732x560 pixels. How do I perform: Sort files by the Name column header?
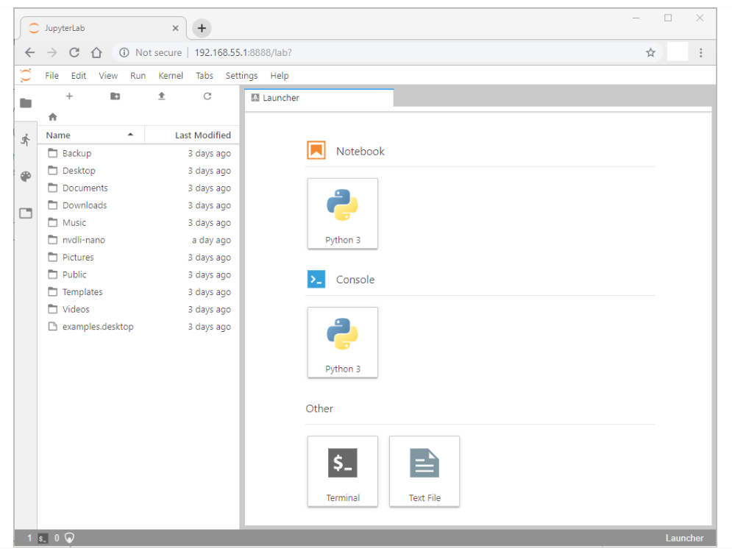tap(90, 135)
